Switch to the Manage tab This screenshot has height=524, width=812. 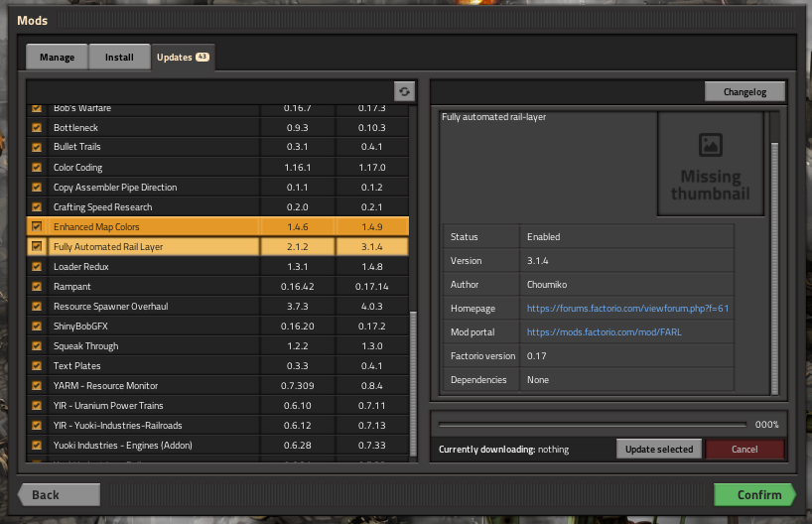coord(57,57)
